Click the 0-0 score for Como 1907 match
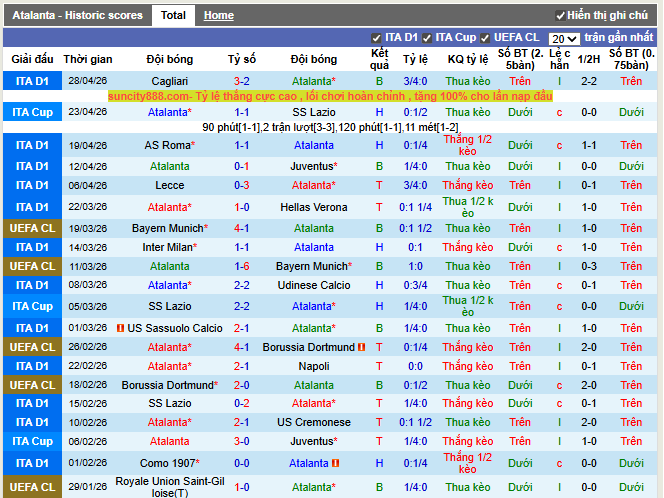The width and height of the screenshot is (664, 498). click(242, 463)
